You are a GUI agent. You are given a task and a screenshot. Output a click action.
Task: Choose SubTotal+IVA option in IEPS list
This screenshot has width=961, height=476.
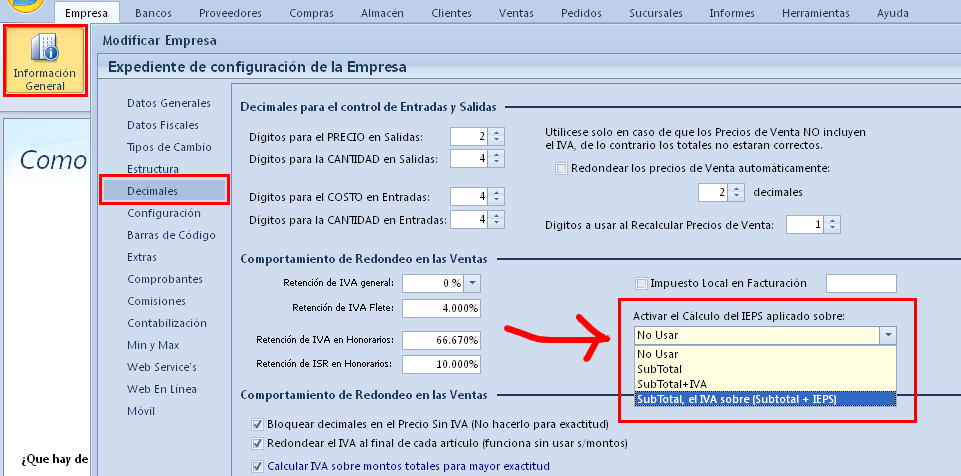pos(765,383)
